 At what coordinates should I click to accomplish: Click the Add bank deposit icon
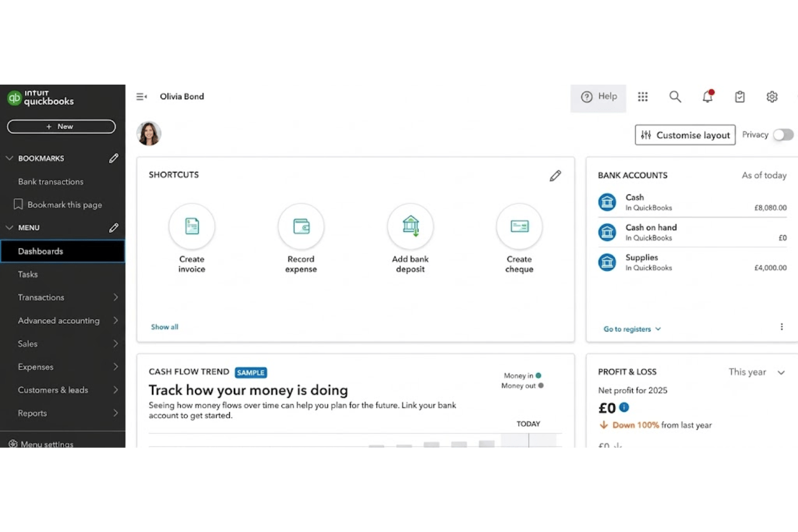(410, 226)
